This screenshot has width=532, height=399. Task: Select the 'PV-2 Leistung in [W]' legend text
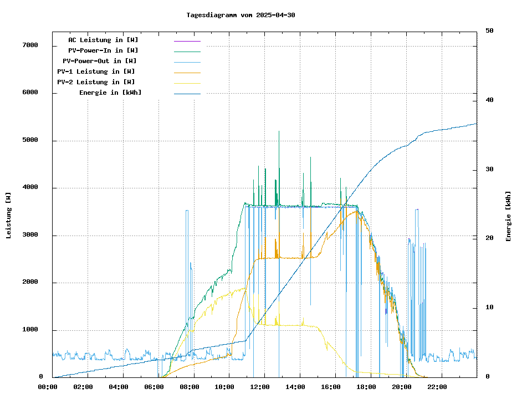[96, 82]
